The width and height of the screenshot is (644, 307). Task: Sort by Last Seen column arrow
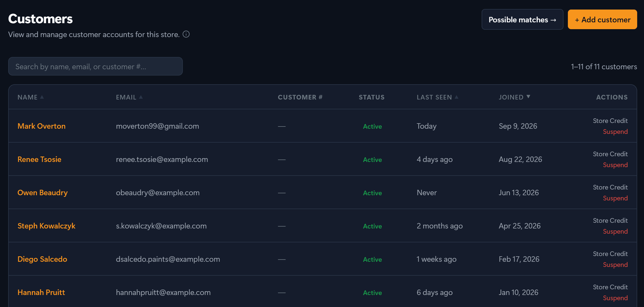[457, 97]
